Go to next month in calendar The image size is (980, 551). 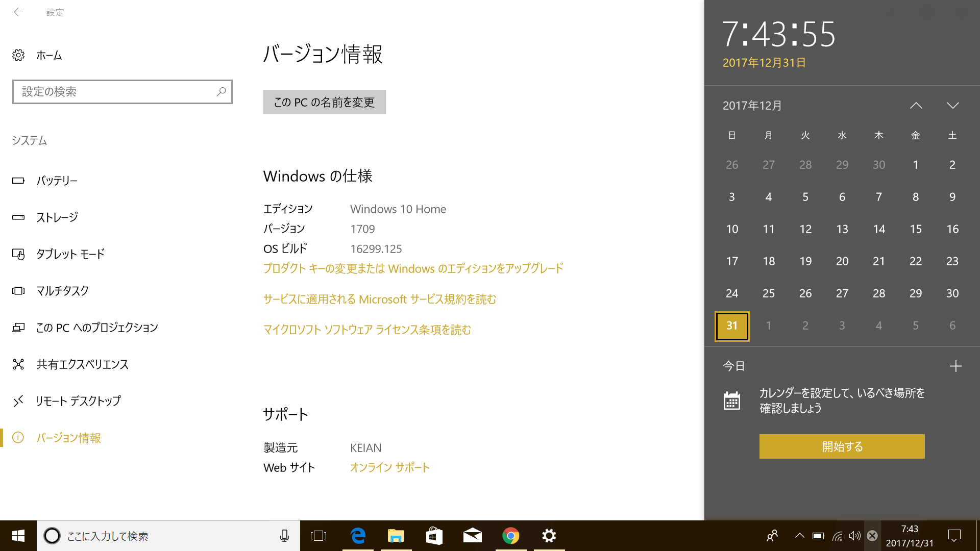click(952, 106)
